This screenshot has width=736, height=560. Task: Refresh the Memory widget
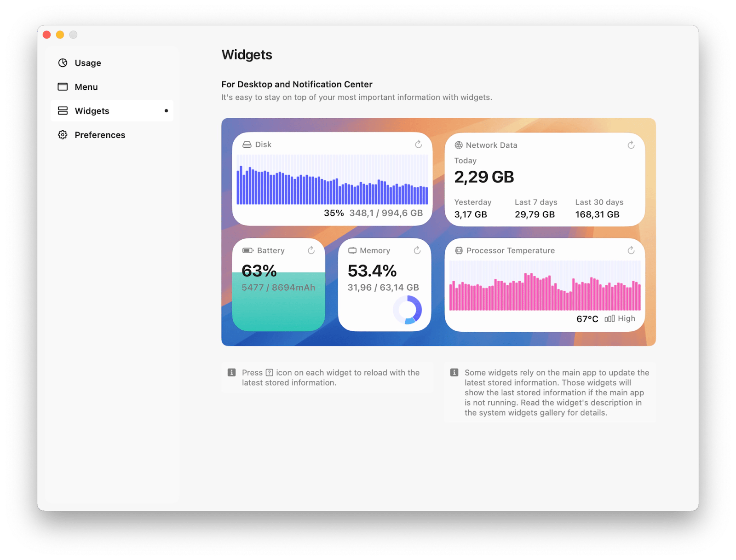(x=417, y=250)
